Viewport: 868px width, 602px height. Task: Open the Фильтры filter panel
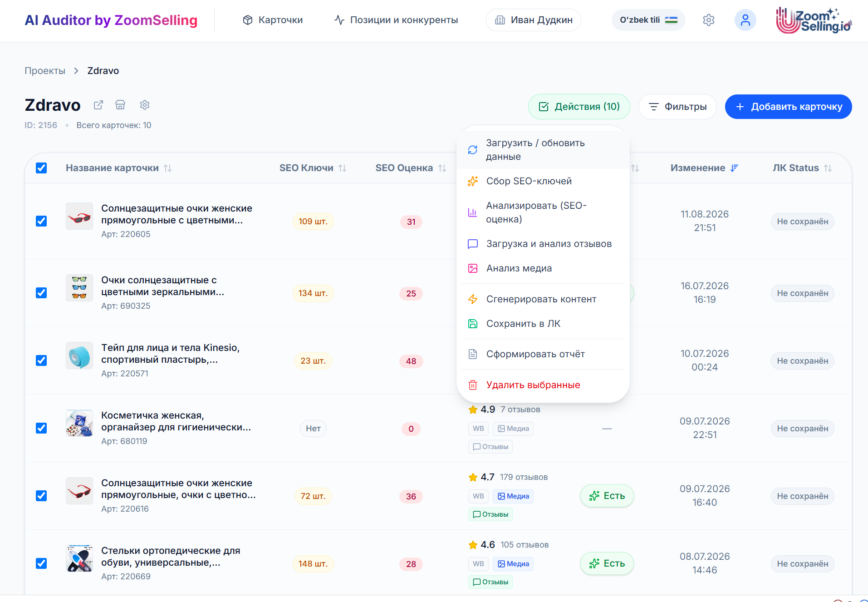(677, 107)
